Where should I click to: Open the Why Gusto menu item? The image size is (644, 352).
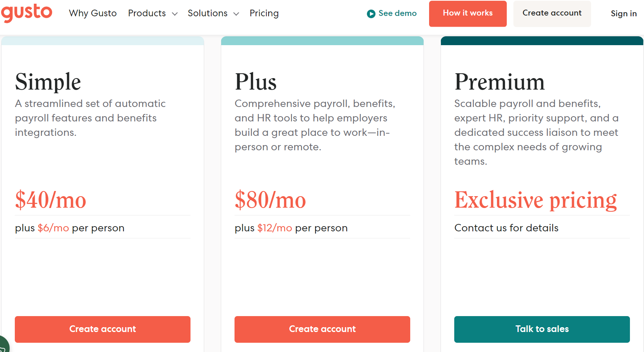pyautogui.click(x=93, y=13)
